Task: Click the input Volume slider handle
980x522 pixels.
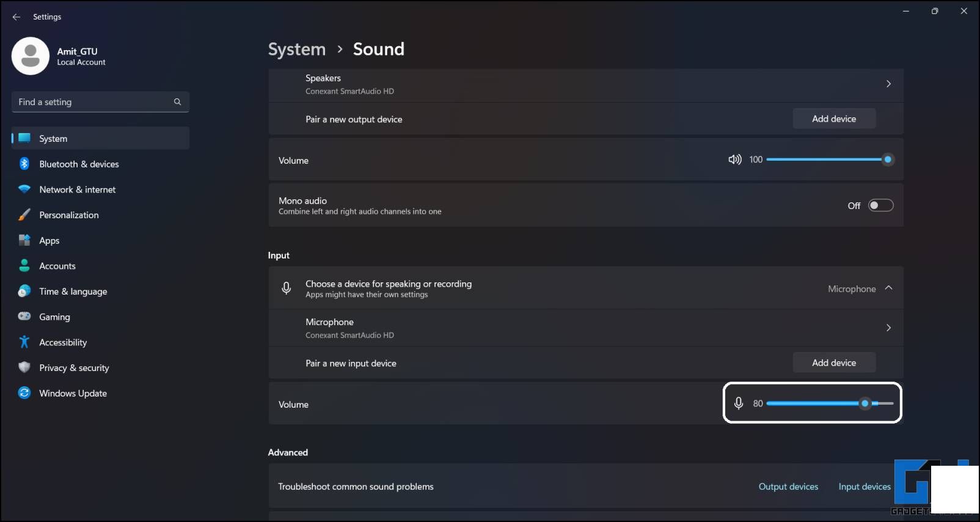Action: coord(865,403)
